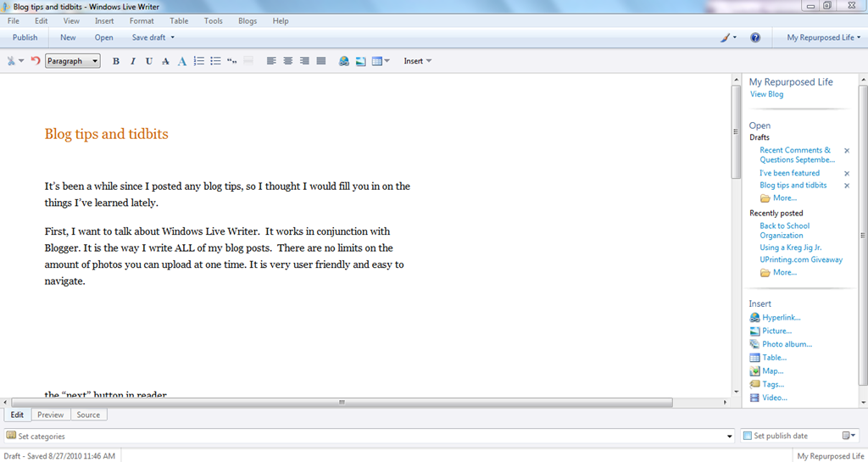Viewport: 868px width, 462px height.
Task: Click the editor vertical scrollbar thumb
Action: pyautogui.click(x=736, y=131)
